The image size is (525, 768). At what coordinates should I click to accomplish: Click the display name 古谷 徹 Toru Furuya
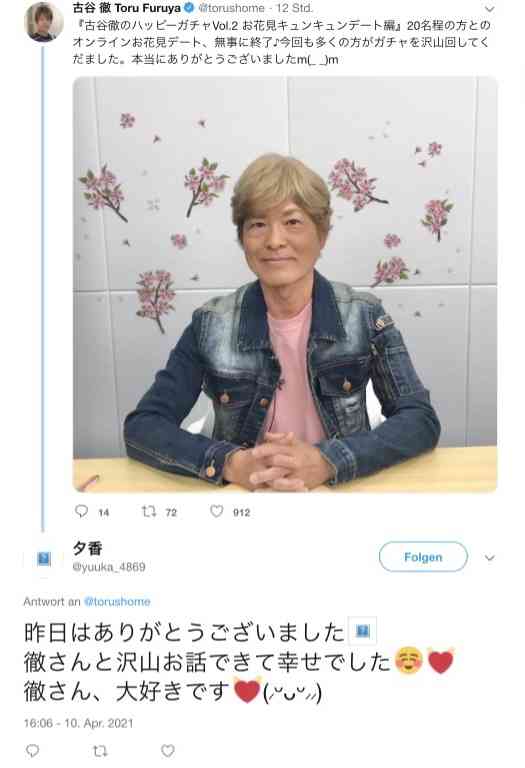127,8
